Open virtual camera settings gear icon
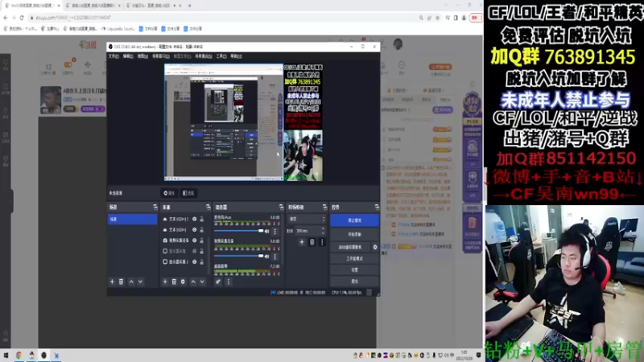The width and height of the screenshot is (644, 362). tap(375, 247)
